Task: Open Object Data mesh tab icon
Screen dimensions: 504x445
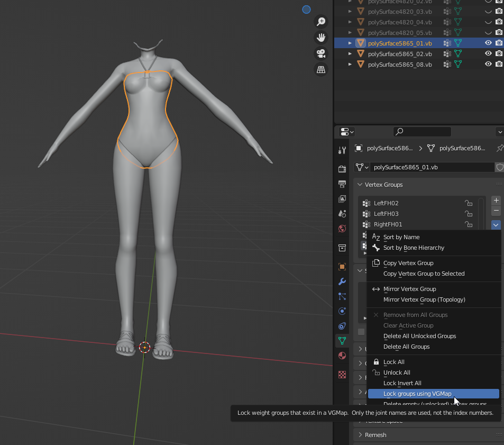Action: (342, 341)
